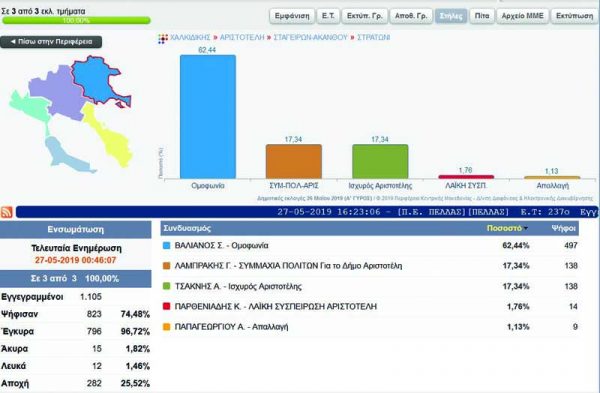Open the Αρχείο ΜΜΕ button
This screenshot has width=600, height=393.
(x=522, y=16)
